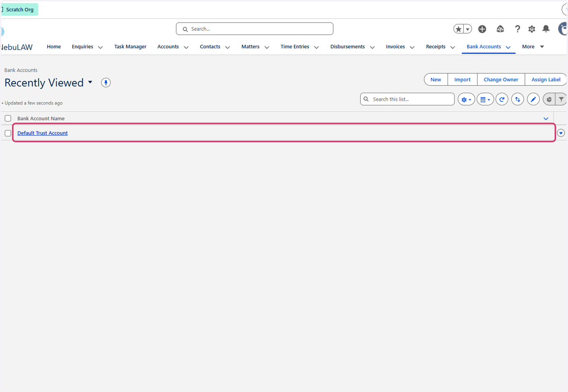Select the Bank Accounts tab
Image resolution: width=568 pixels, height=392 pixels.
pyautogui.click(x=484, y=47)
